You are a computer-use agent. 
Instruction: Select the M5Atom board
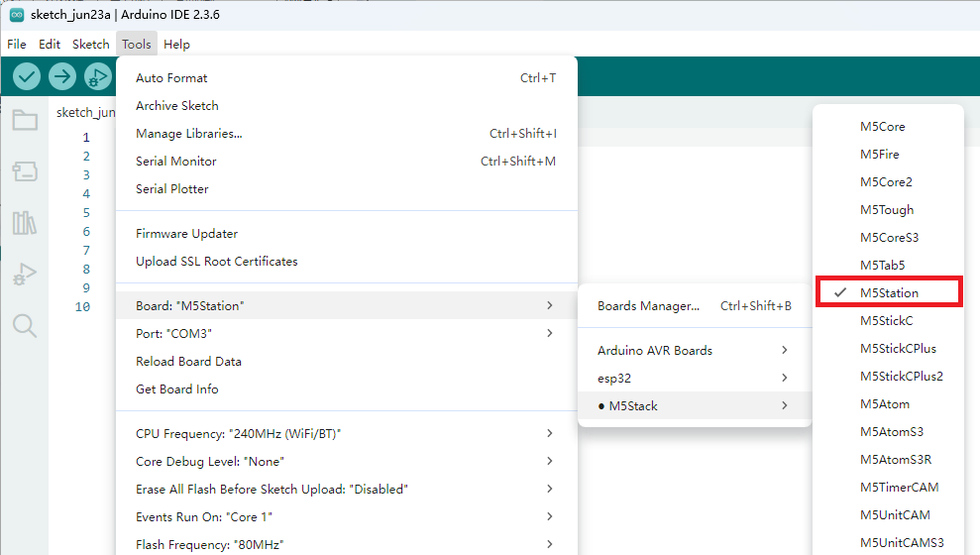pos(888,403)
